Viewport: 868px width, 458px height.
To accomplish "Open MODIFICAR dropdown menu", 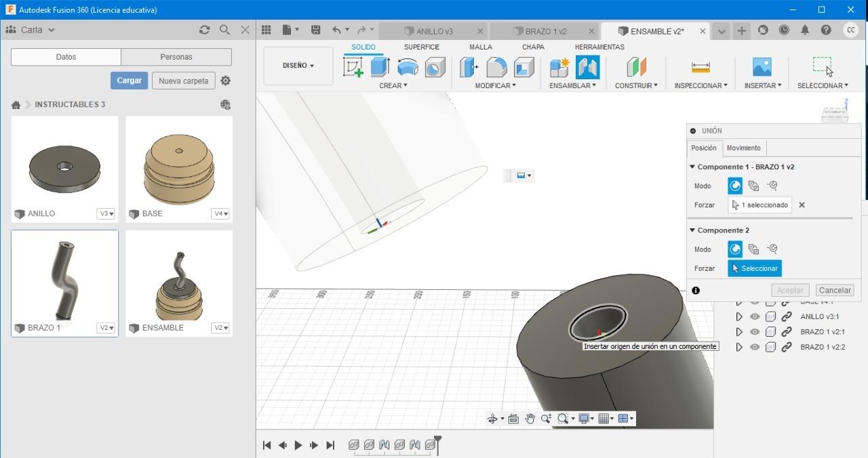I will (x=496, y=85).
